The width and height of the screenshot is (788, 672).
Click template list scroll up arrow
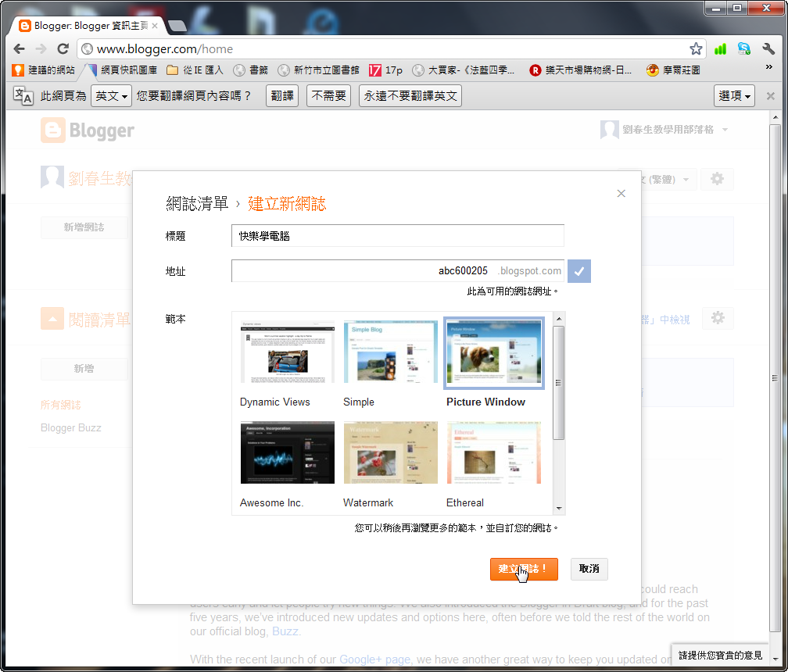(x=559, y=319)
